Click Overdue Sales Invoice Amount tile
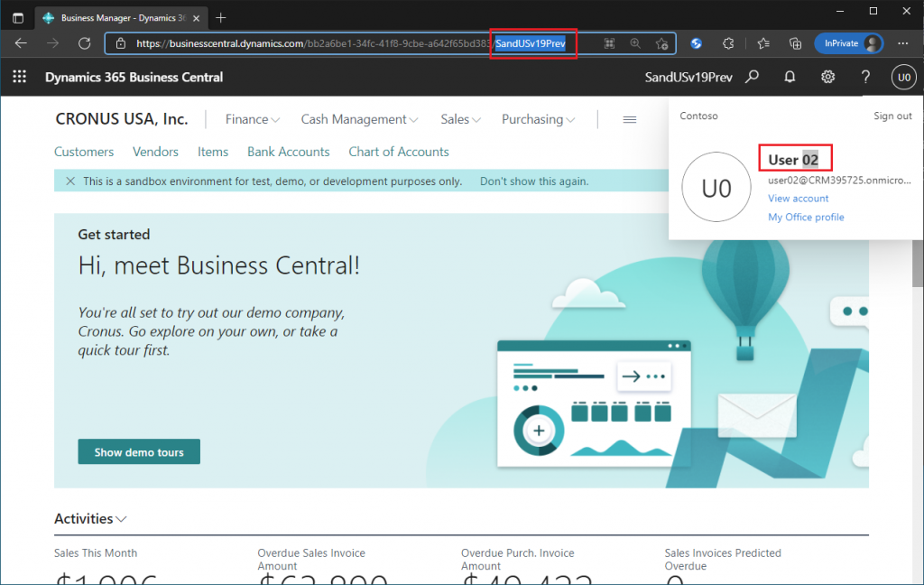This screenshot has width=924, height=585. click(322, 565)
